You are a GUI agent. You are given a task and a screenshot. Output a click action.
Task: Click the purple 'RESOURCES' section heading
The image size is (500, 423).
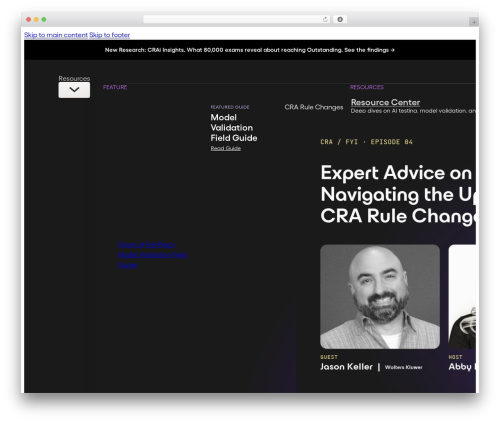point(367,87)
